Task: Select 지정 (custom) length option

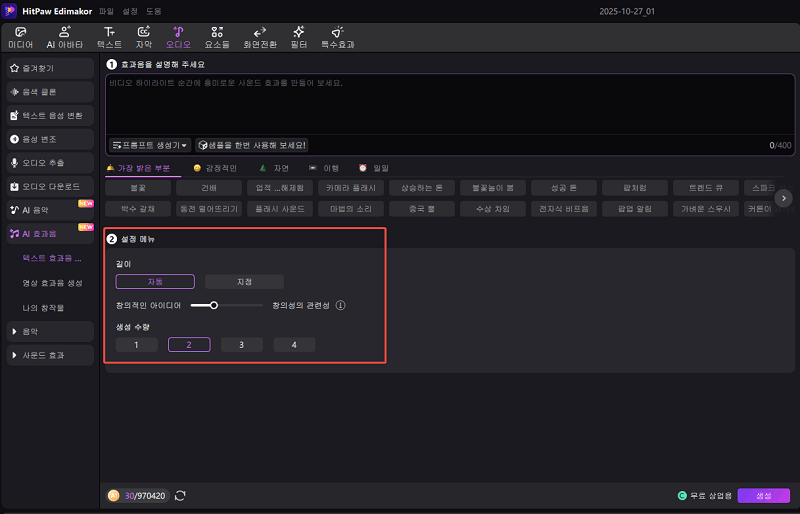Action: tap(244, 282)
